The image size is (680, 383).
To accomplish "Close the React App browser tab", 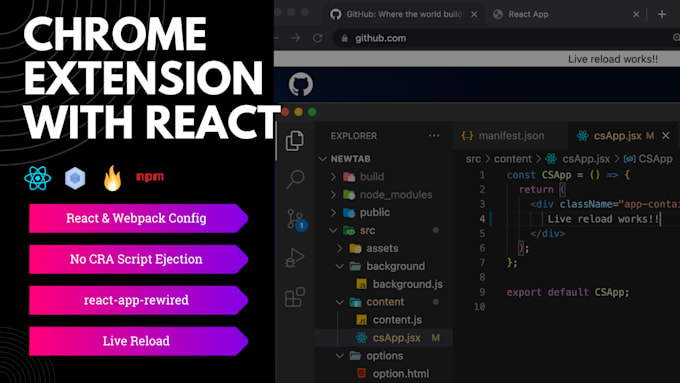I will click(636, 14).
